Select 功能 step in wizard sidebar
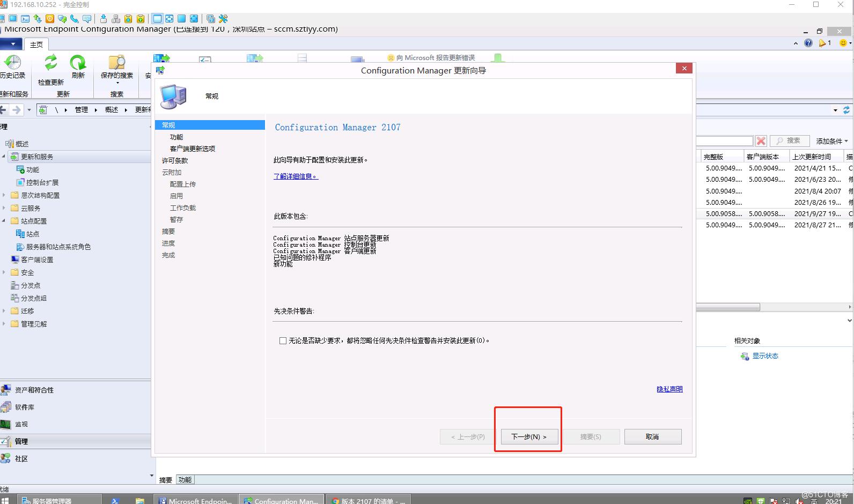The height and width of the screenshot is (504, 854). click(x=176, y=137)
